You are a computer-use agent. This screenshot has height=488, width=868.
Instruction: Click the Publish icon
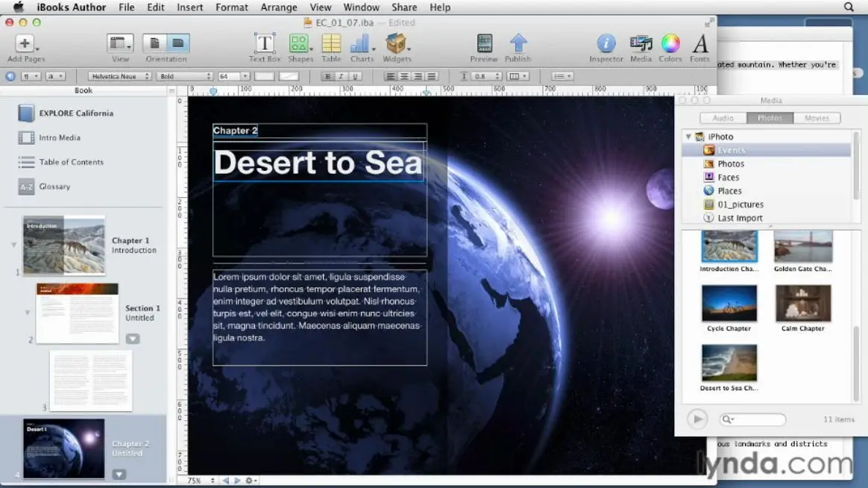tap(518, 43)
